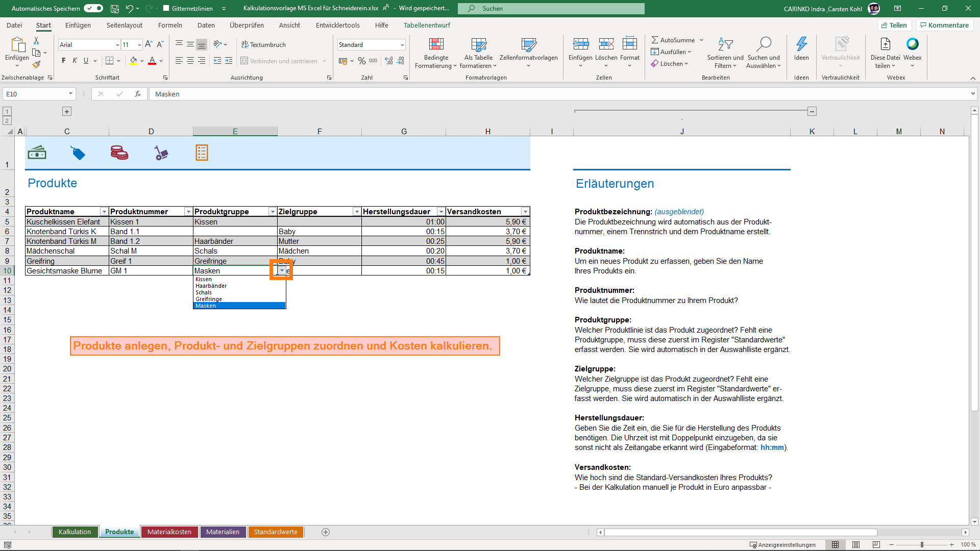This screenshot has height=551, width=980.
Task: Click the Ideen lightning icon
Action: [x=801, y=44]
